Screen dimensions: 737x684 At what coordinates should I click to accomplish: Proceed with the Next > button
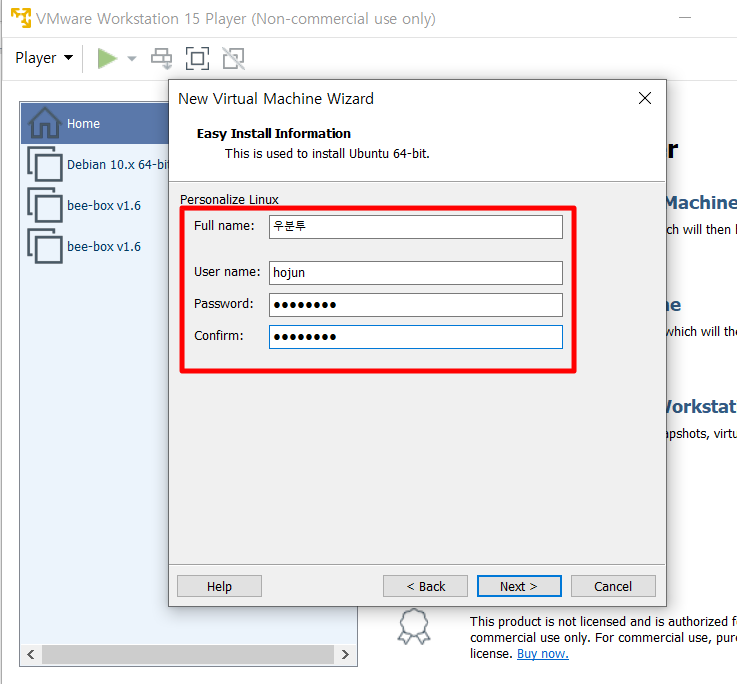tap(519, 586)
